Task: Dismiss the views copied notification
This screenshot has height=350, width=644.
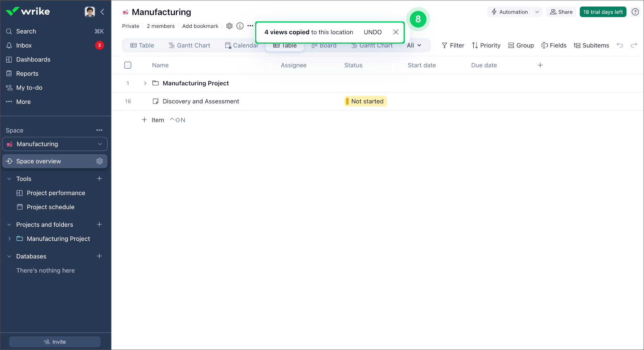Action: coord(396,32)
